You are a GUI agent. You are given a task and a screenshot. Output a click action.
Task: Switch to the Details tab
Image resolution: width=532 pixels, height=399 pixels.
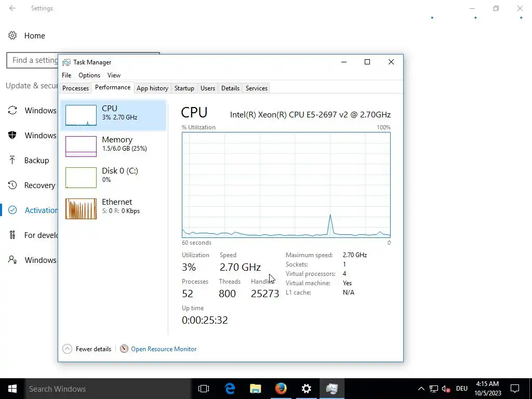230,88
